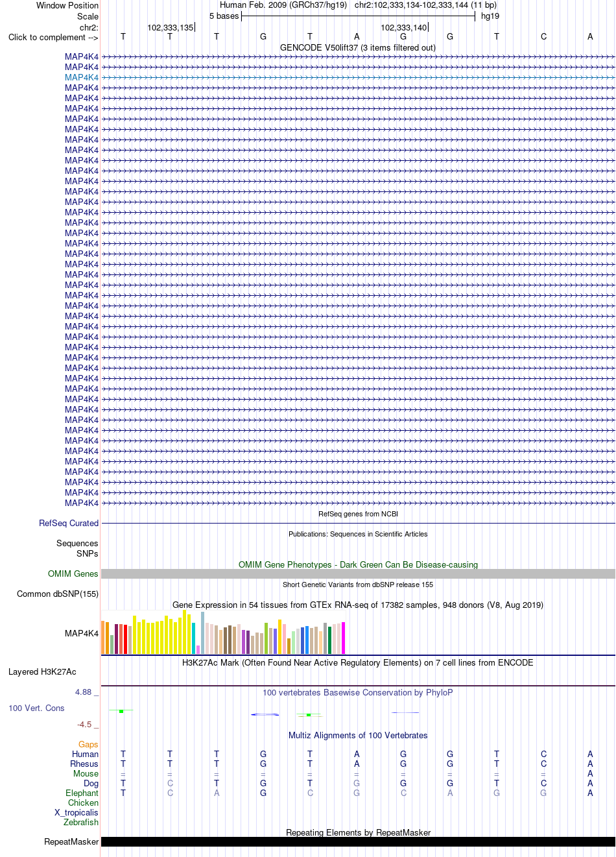Click the GENCODE V50lift37 track title
This screenshot has height=857, width=616.
358,47
